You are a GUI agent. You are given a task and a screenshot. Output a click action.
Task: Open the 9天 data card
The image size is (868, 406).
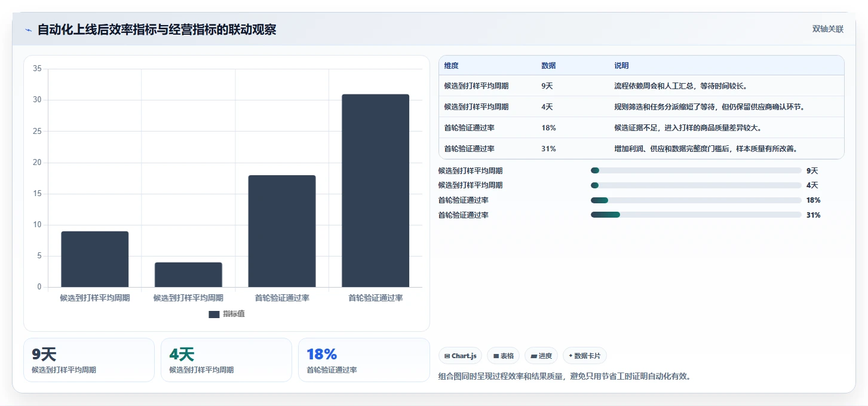coord(89,360)
